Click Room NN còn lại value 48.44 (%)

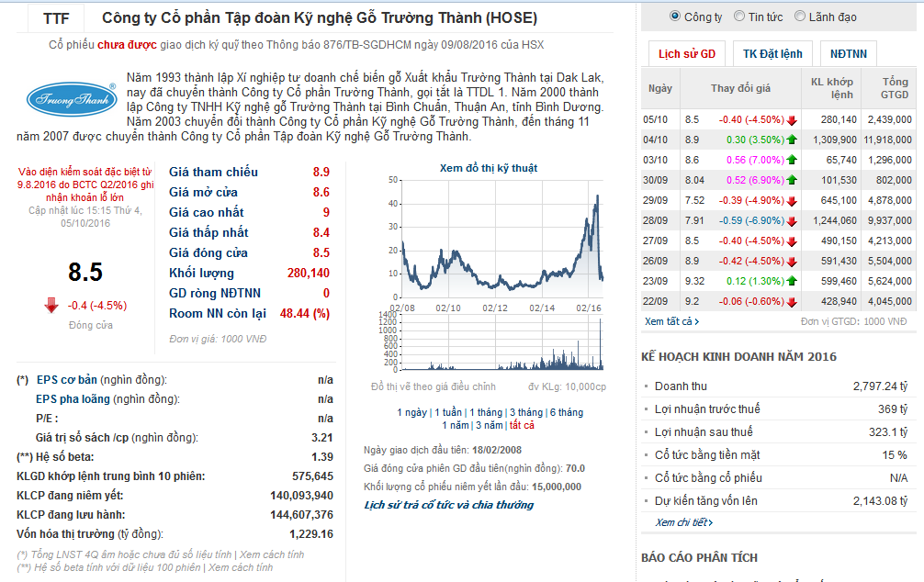pos(305,313)
